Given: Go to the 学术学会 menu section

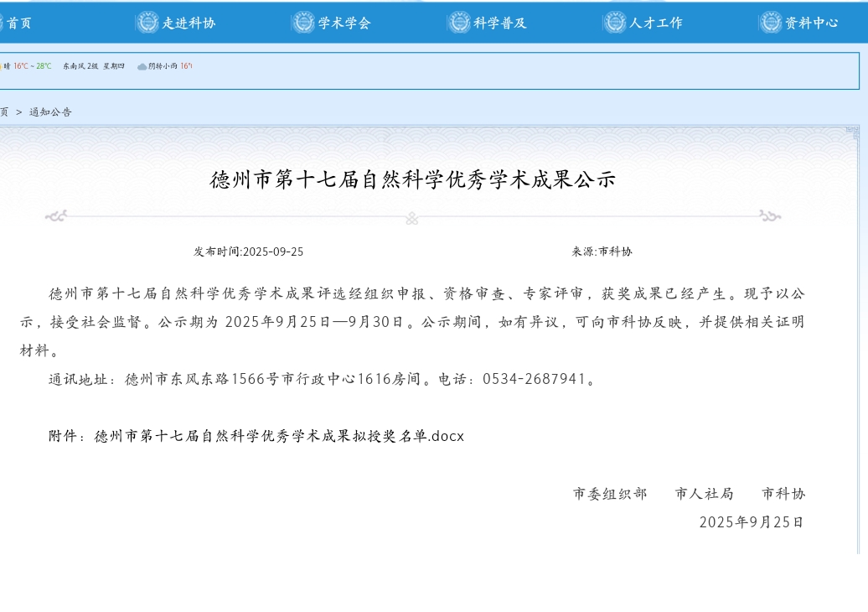Looking at the screenshot, I should coord(344,23).
